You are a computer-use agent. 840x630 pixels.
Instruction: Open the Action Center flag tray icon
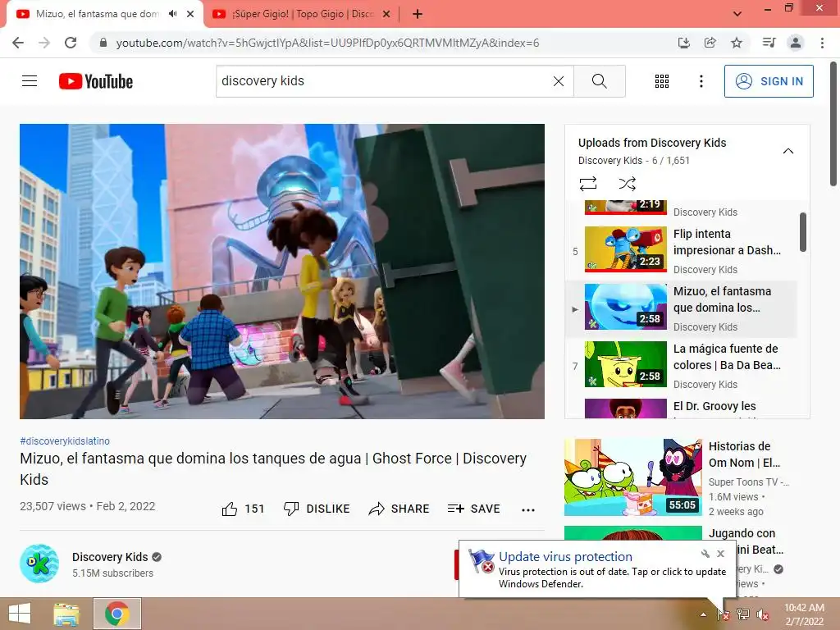pyautogui.click(x=723, y=614)
